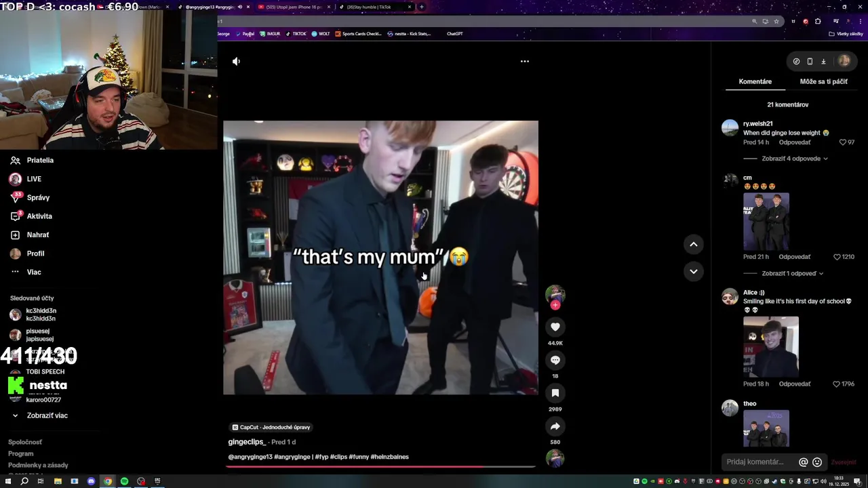Open gingeclips_ creator profile name

(247, 442)
